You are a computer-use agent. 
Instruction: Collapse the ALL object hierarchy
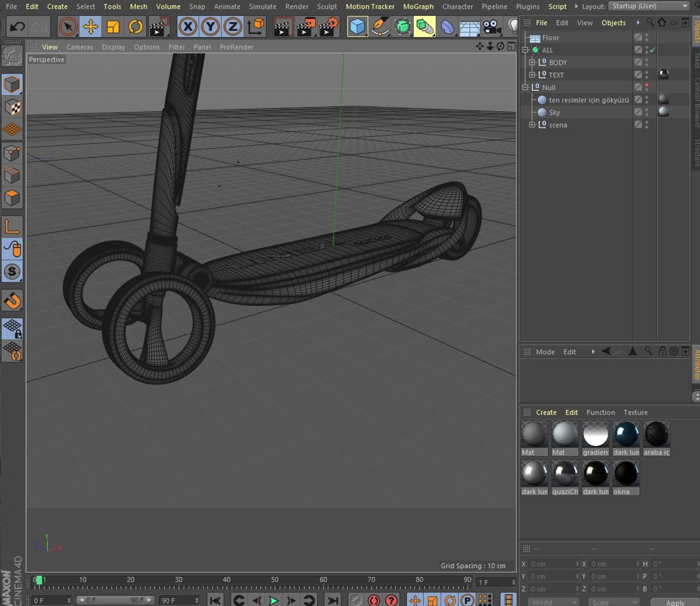click(525, 50)
